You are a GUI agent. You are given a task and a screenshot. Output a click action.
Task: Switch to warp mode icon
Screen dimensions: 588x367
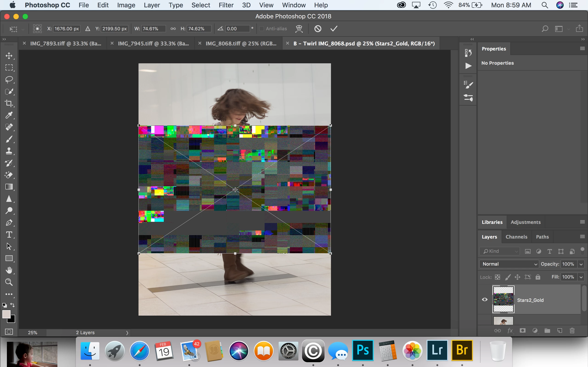(299, 29)
